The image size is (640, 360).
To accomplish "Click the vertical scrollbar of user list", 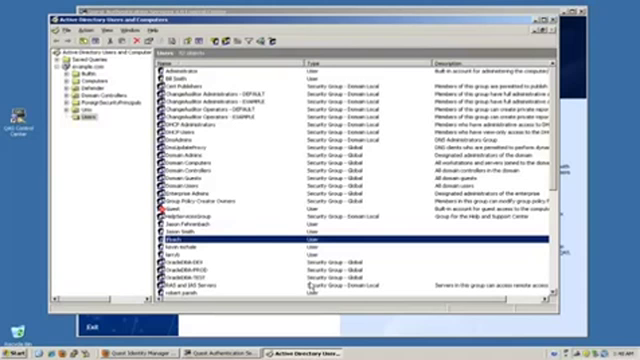I will click(553, 178).
